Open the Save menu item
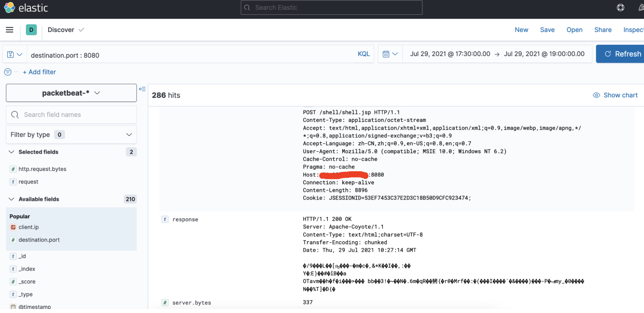Screen dimensions: 644x313 coord(547,30)
